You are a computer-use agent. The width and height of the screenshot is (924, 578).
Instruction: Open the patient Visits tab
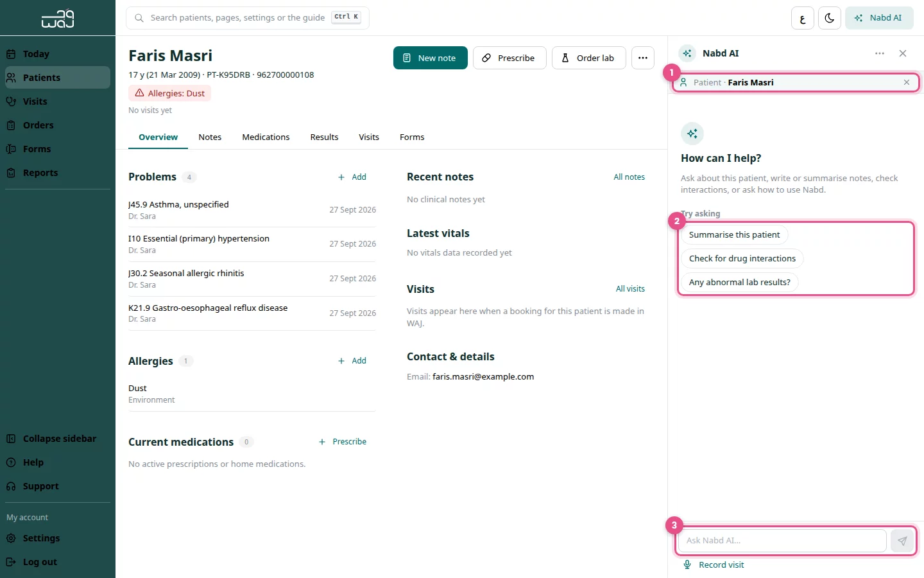coord(369,137)
